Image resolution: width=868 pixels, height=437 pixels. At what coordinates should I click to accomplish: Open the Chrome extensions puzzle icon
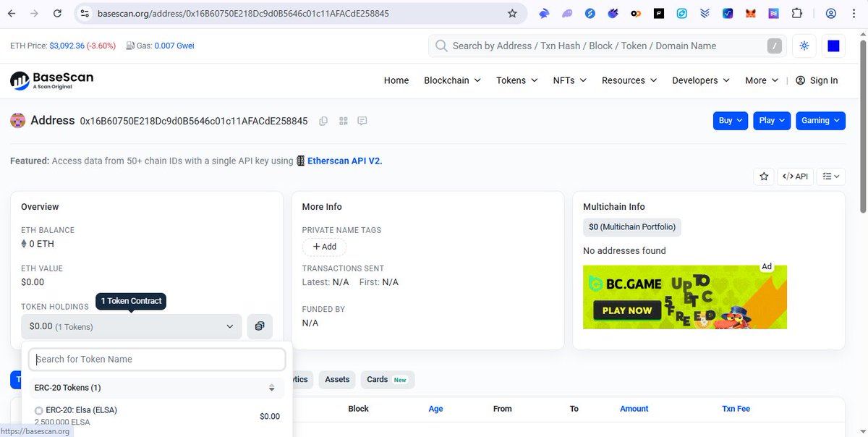(797, 13)
